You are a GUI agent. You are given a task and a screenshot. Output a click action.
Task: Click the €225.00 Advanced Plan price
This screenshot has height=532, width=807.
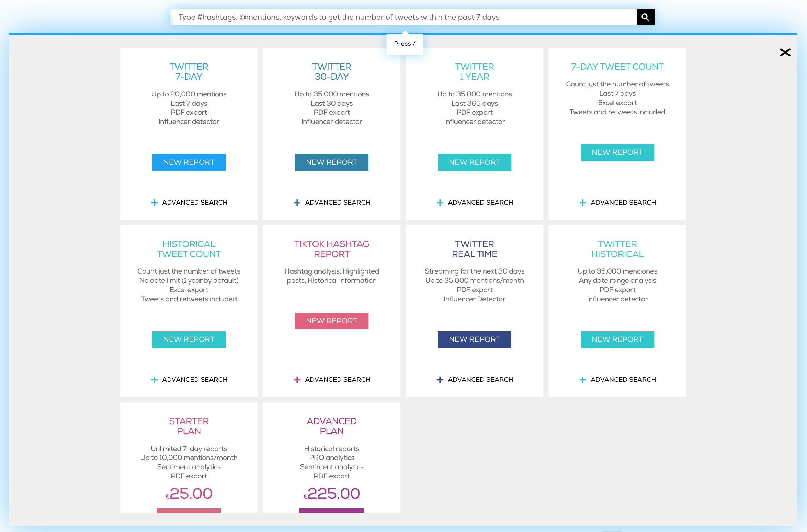click(x=332, y=494)
